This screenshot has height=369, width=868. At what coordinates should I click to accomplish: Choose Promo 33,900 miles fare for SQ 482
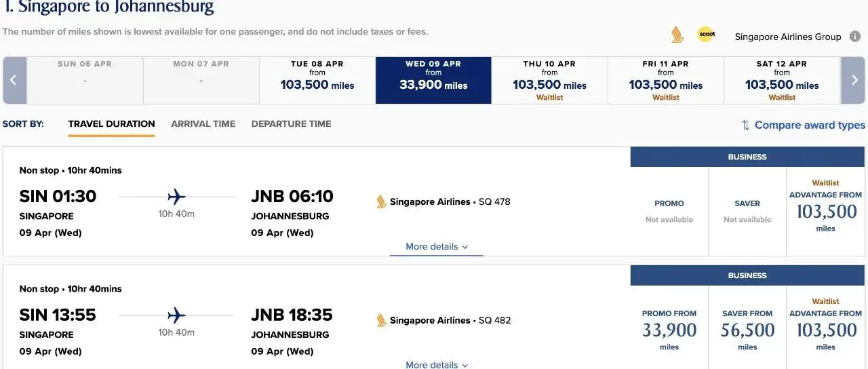[x=669, y=330]
